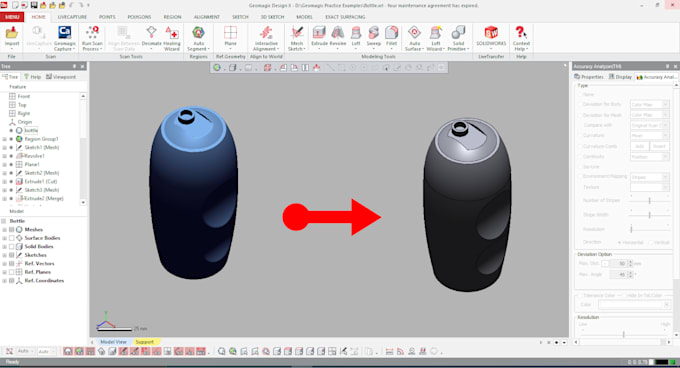Select the Revolve1 feature
The image size is (680, 368).
point(34,156)
